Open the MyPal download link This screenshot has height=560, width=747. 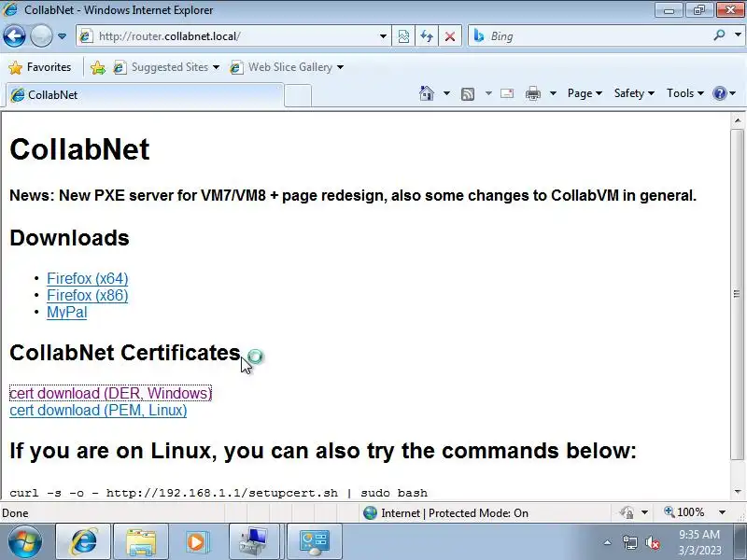click(66, 313)
